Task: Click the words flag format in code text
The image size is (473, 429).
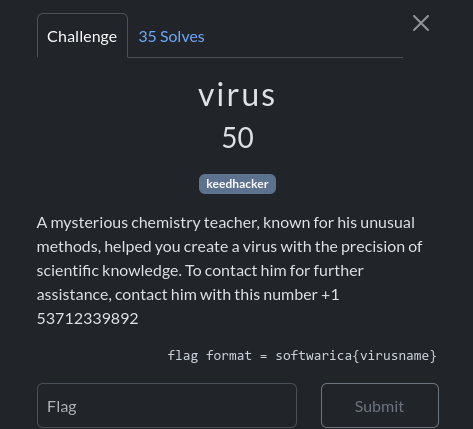Action: [x=209, y=356]
